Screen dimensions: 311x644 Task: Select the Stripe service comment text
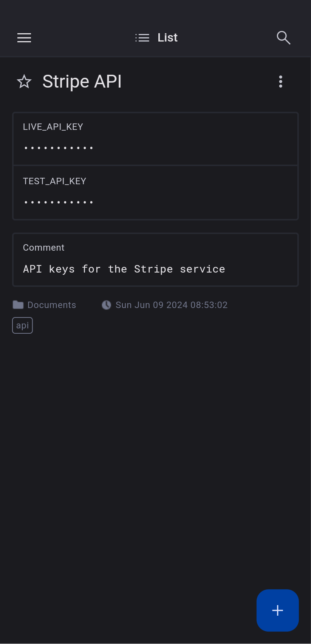tap(124, 269)
